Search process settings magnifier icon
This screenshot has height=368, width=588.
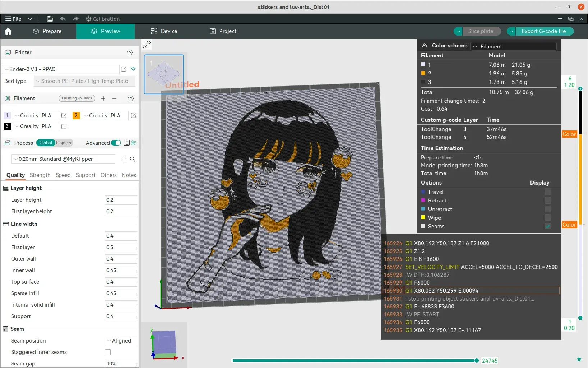[x=133, y=159]
